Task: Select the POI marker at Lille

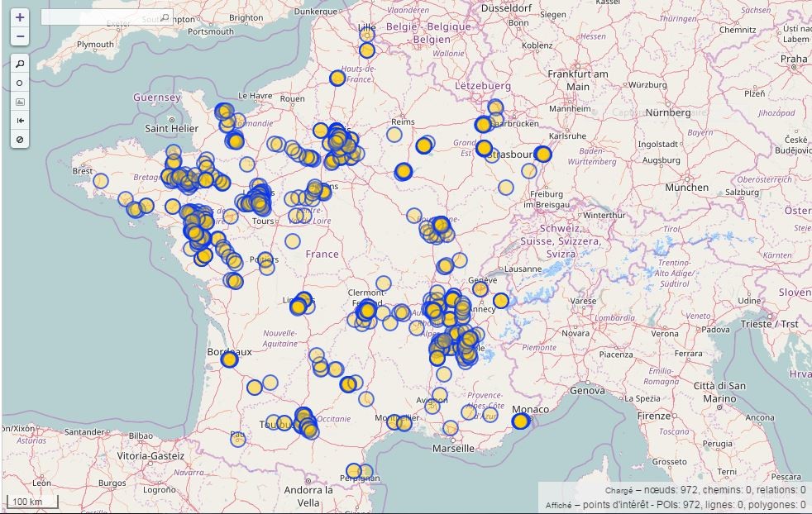Action: 367,50
